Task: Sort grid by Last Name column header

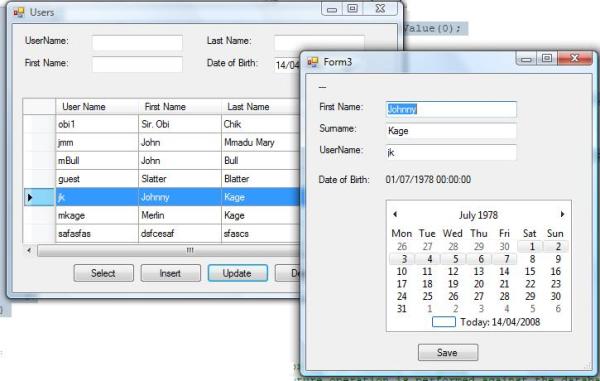Action: click(x=260, y=107)
